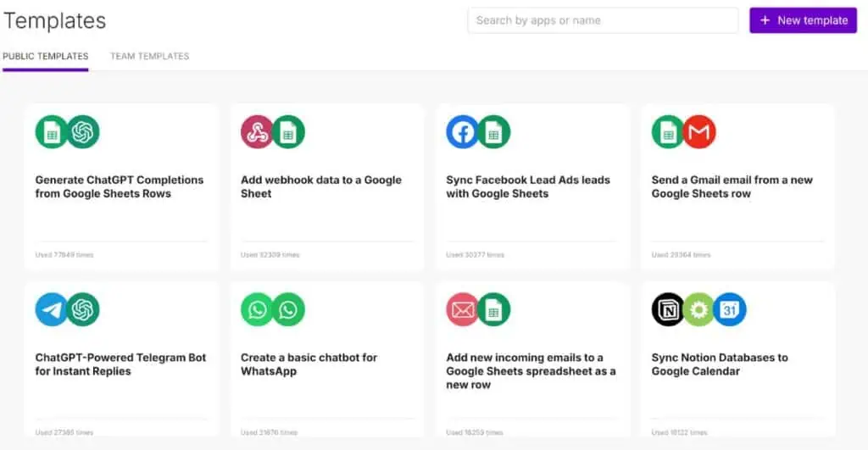This screenshot has width=868, height=450.
Task: Switch to the Team Templates tab
Action: (x=149, y=56)
